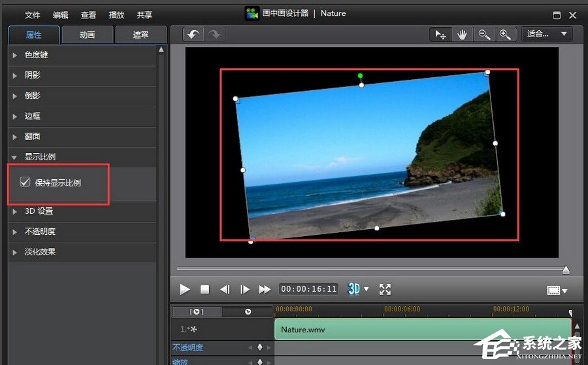Open the 文件 menu

tap(33, 15)
